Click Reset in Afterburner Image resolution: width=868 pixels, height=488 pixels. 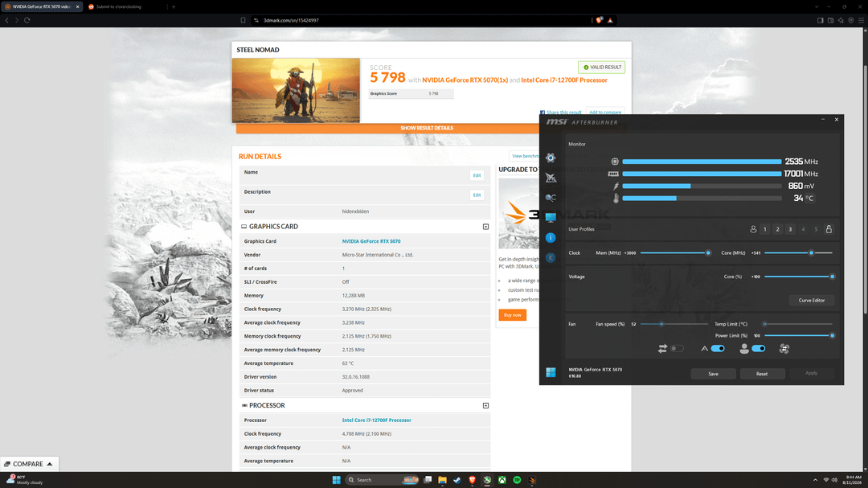click(x=762, y=374)
